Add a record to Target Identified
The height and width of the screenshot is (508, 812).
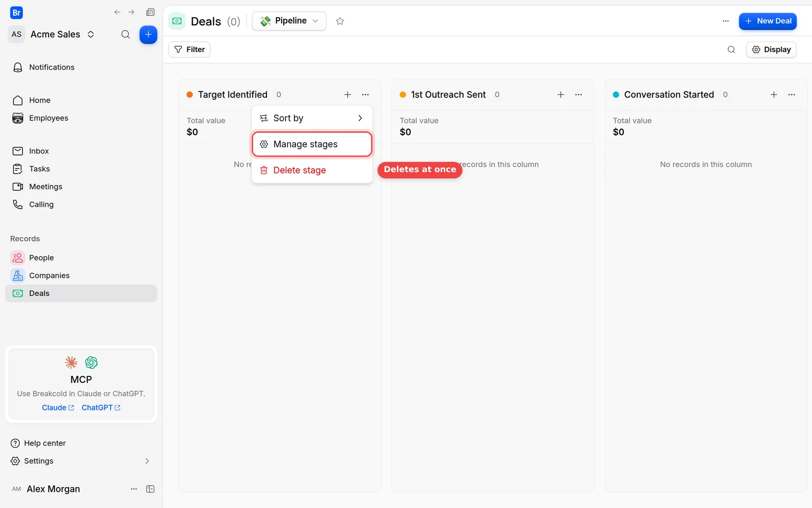click(348, 94)
